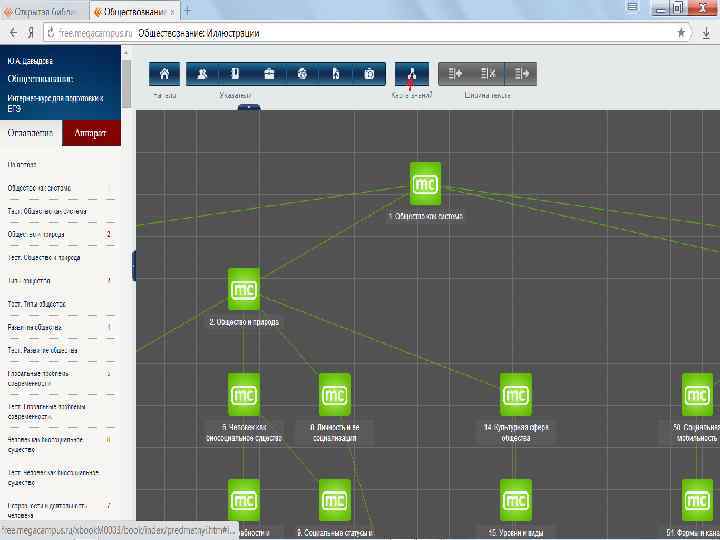
Task: Open "Развитие общества" contents entry
Action: [x=35, y=327]
